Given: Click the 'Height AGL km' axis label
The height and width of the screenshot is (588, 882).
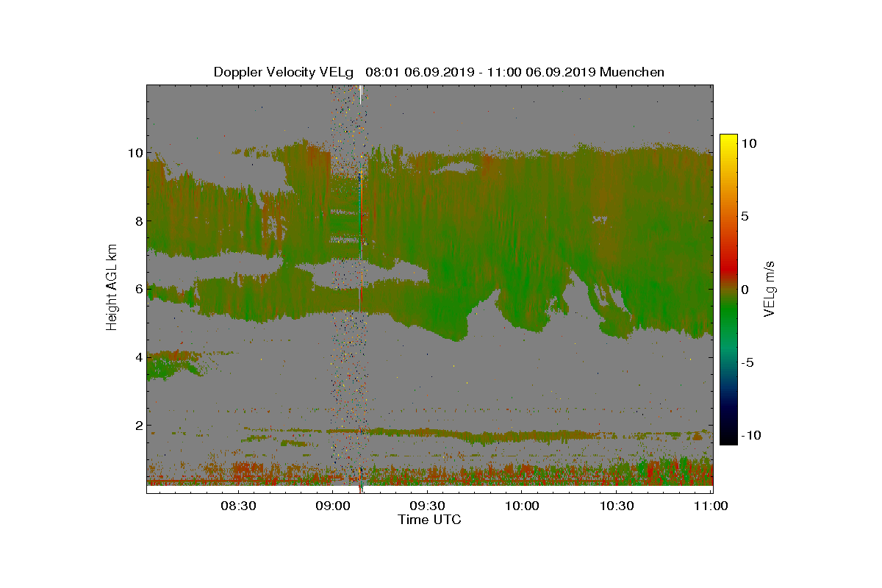Looking at the screenshot, I should point(112,289).
